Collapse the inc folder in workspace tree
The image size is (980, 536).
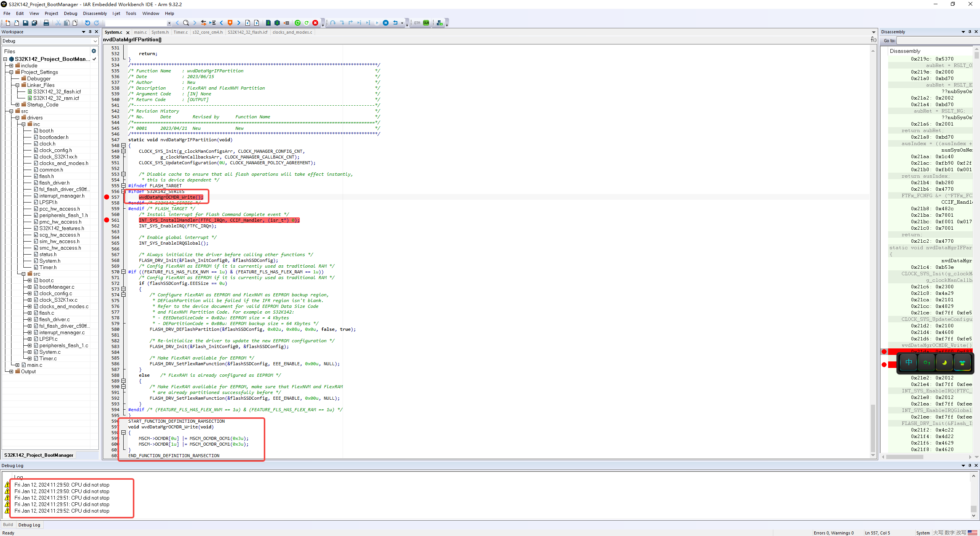pyautogui.click(x=23, y=124)
